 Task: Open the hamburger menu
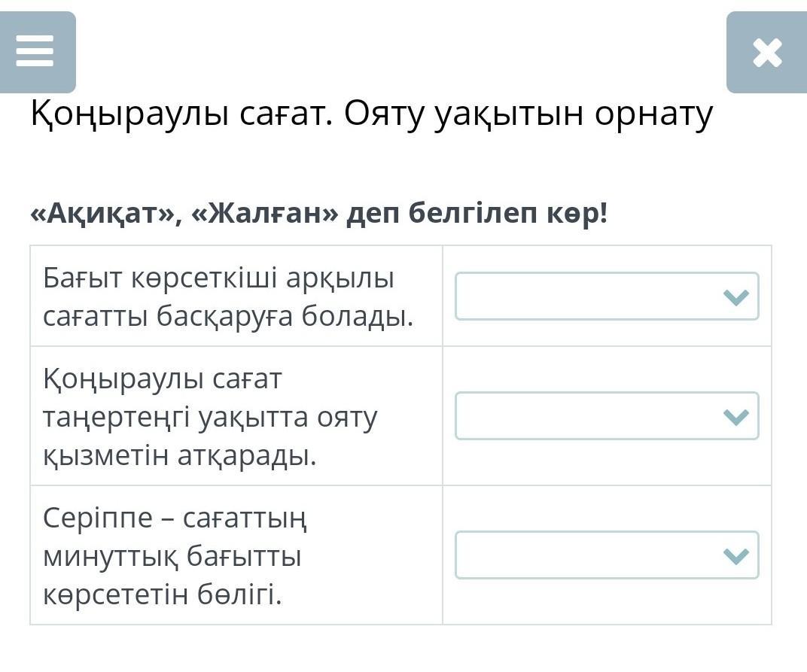tap(35, 52)
